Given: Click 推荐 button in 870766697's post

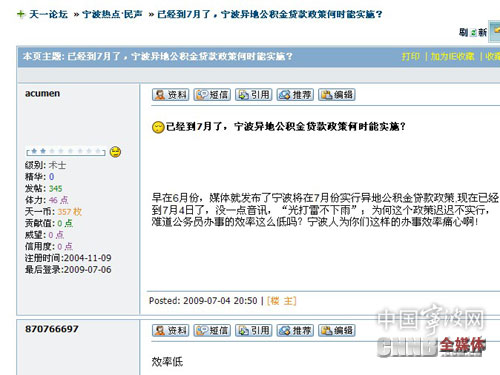Looking at the screenshot, I should pos(295,330).
